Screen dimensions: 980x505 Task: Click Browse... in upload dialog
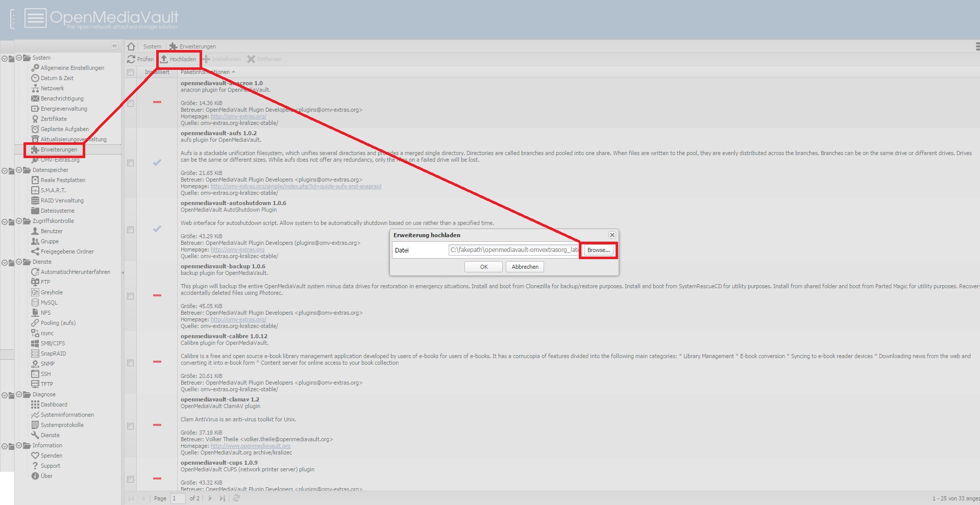pos(598,250)
